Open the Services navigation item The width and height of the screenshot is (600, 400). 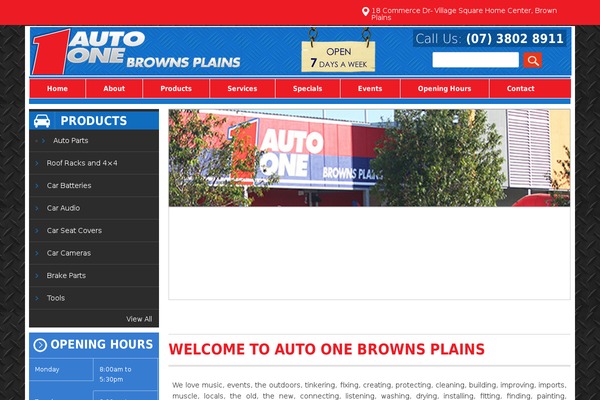[242, 88]
